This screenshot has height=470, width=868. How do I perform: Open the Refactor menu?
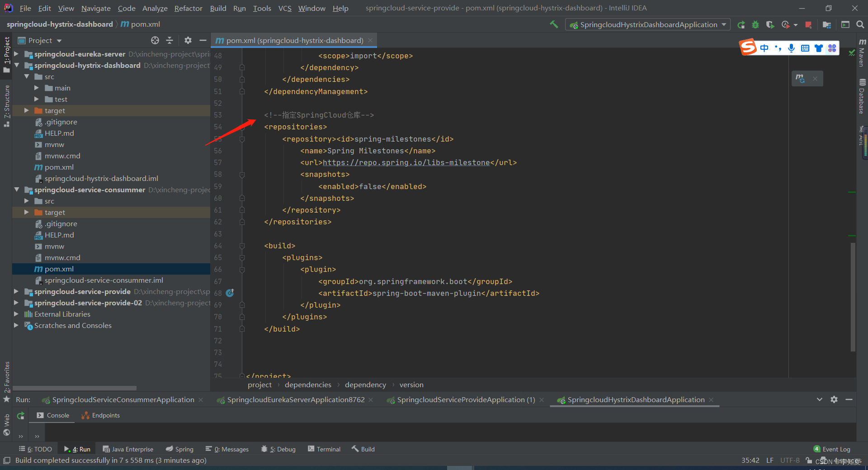(188, 8)
